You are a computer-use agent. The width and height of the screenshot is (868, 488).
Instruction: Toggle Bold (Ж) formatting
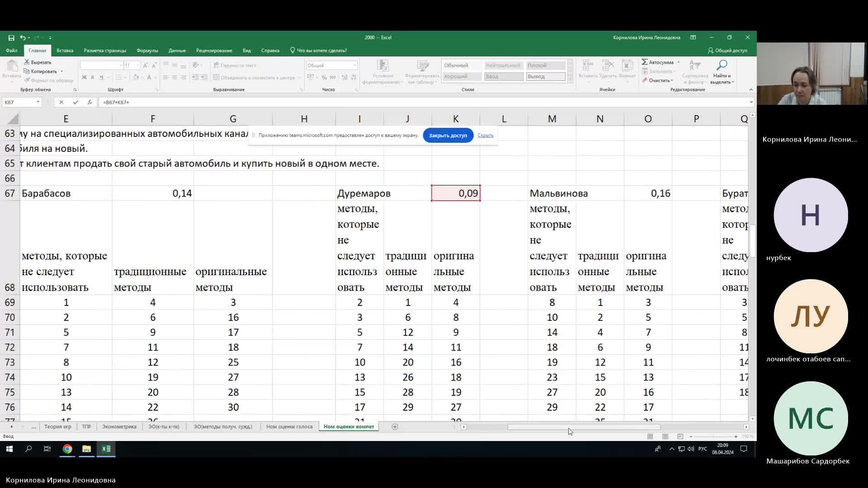tap(84, 77)
